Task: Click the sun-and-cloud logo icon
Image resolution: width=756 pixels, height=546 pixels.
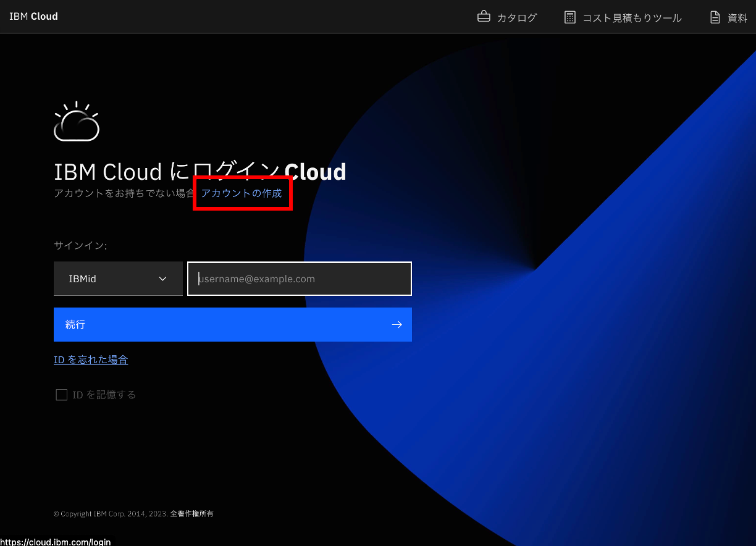Action: coord(77,122)
